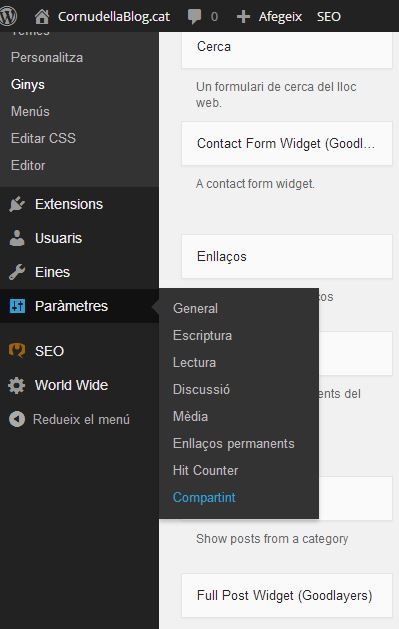Image resolution: width=399 pixels, height=629 pixels.
Task: Click the plus icon beside Afegeix
Action: pyautogui.click(x=243, y=16)
